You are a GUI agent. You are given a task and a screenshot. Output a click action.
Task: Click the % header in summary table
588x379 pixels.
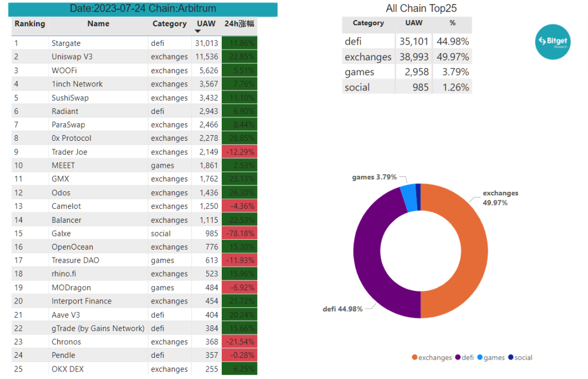click(x=453, y=23)
